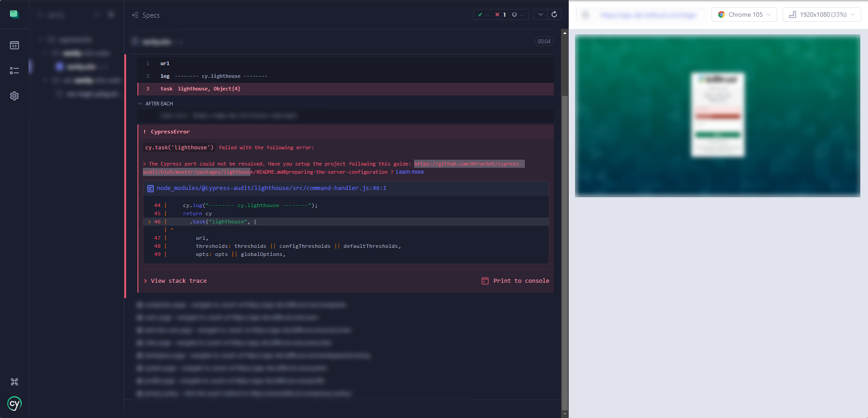Open the Specs page from the left sidebar
Screen dimensions: 868x418
(x=14, y=45)
